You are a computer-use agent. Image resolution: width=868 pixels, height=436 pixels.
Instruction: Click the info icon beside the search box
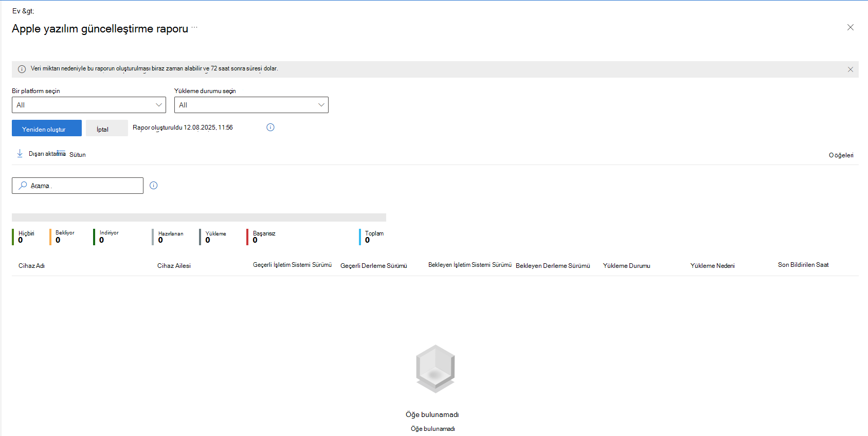tap(154, 186)
